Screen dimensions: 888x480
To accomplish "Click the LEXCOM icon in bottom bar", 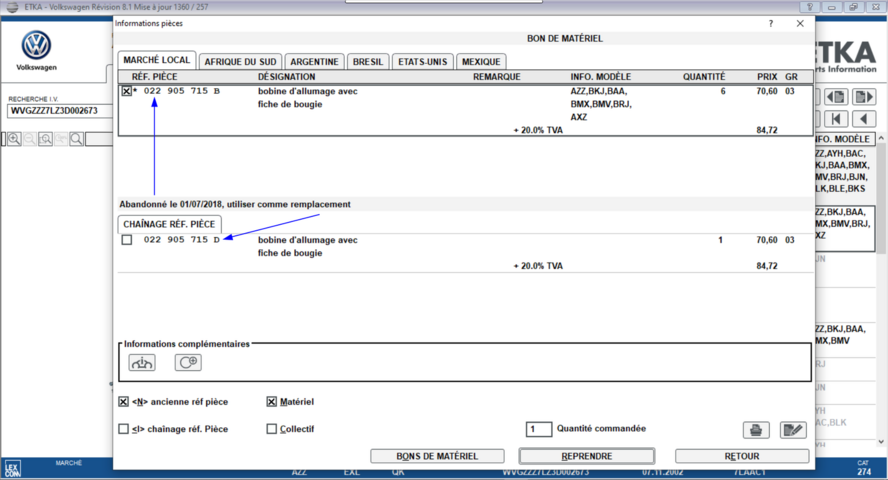I will pyautogui.click(x=12, y=469).
